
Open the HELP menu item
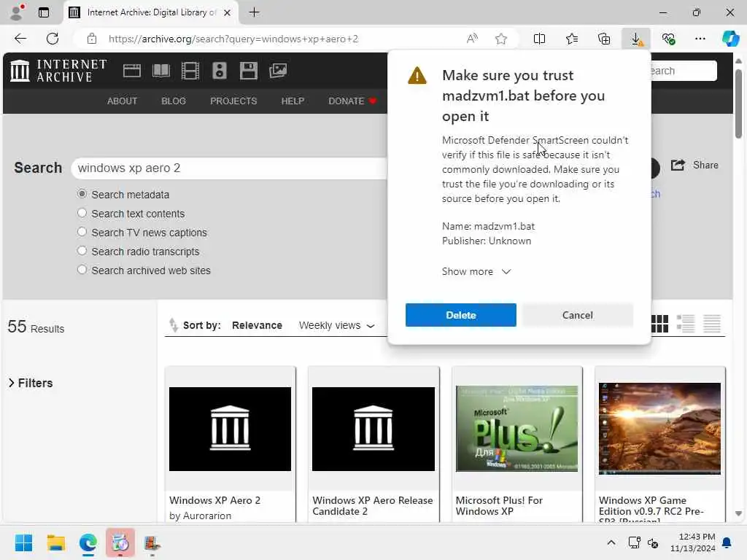[x=293, y=101]
